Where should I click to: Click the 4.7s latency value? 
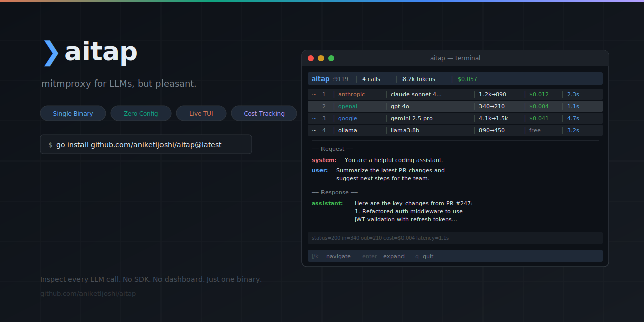[573, 118]
